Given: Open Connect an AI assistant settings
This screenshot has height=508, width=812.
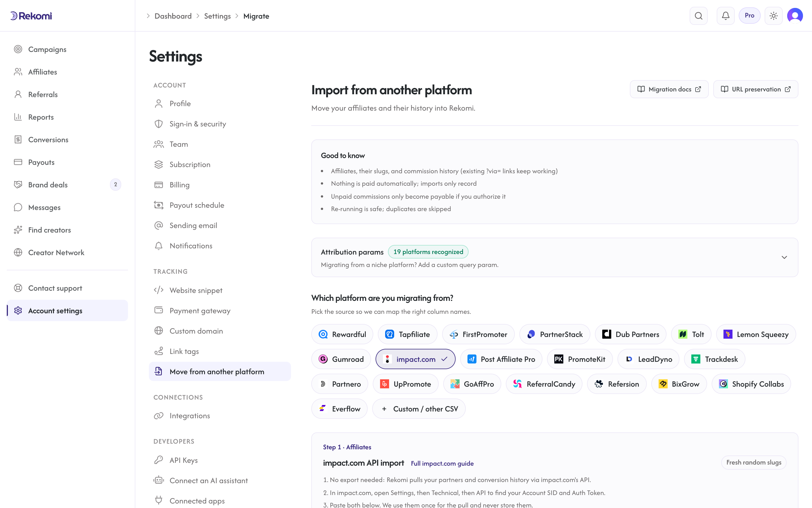Looking at the screenshot, I should coord(220,480).
